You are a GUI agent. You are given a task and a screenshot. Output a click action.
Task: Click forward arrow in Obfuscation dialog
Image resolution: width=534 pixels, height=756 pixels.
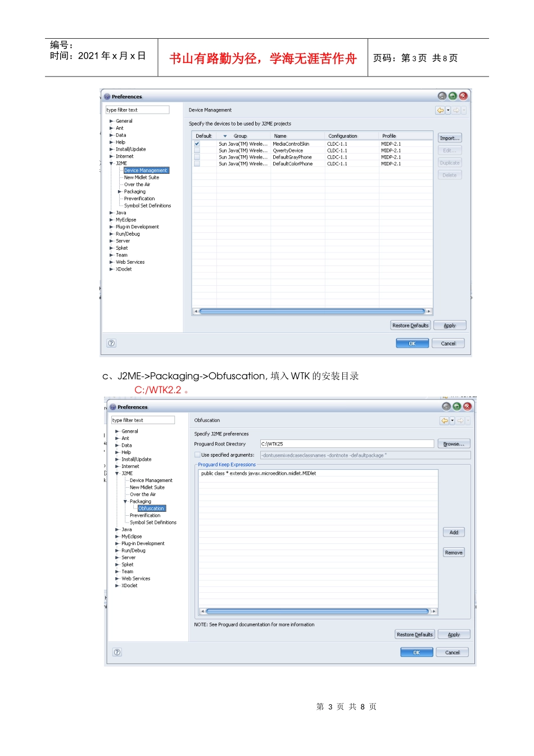[x=460, y=421]
